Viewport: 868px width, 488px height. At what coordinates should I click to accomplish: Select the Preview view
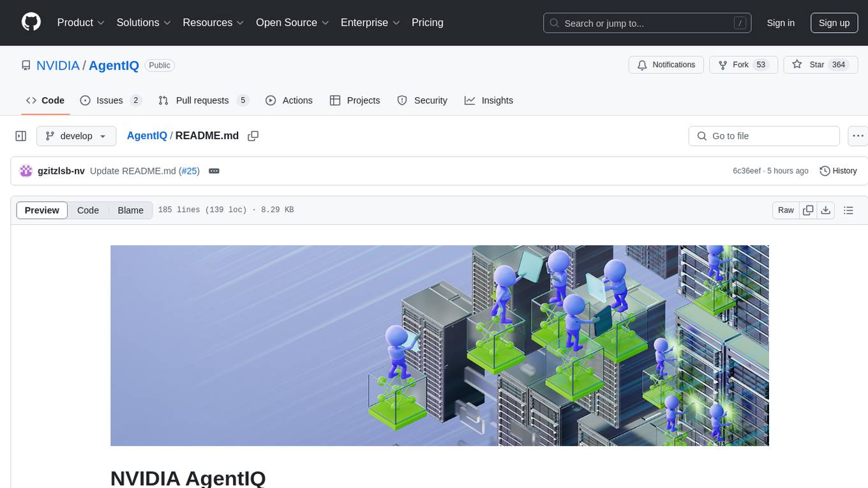pyautogui.click(x=42, y=210)
